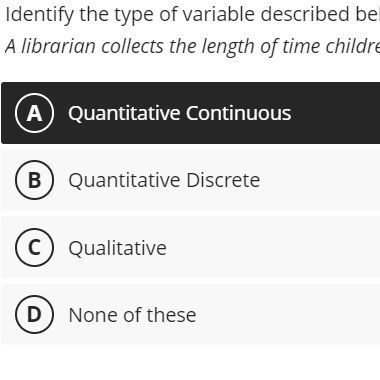Select the circled letter B icon
Image resolution: width=380 pixels, height=380 pixels.
pos(34,180)
